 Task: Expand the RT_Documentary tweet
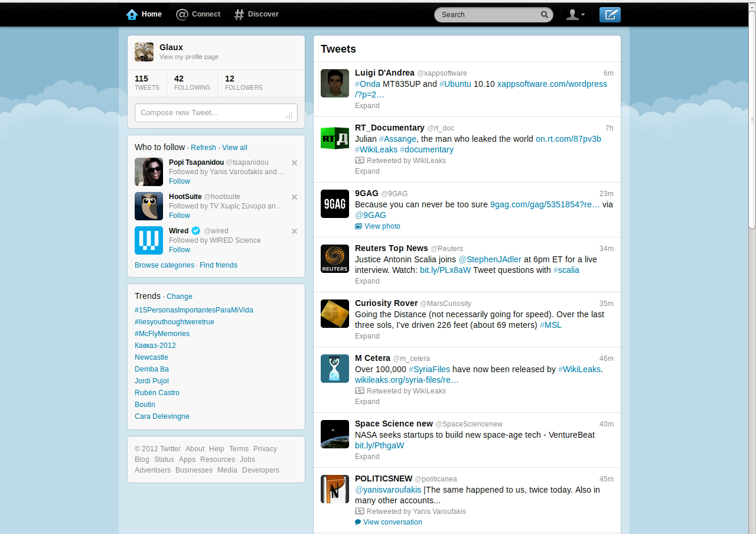[367, 171]
